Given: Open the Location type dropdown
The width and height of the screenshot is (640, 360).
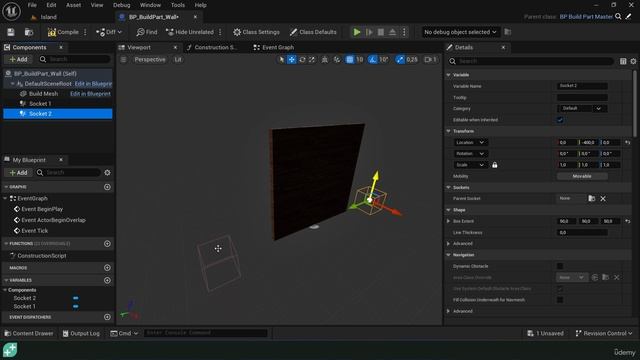Looking at the screenshot, I should 470,142.
